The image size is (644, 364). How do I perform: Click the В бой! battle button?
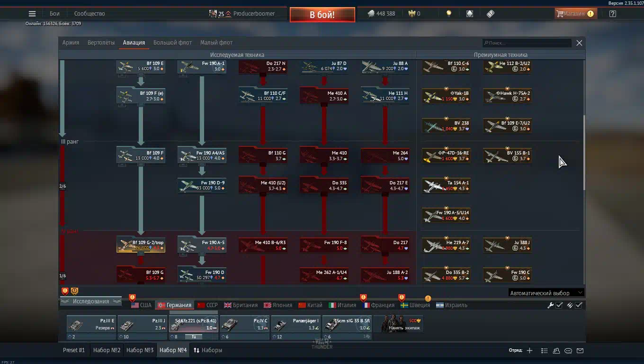click(x=322, y=15)
